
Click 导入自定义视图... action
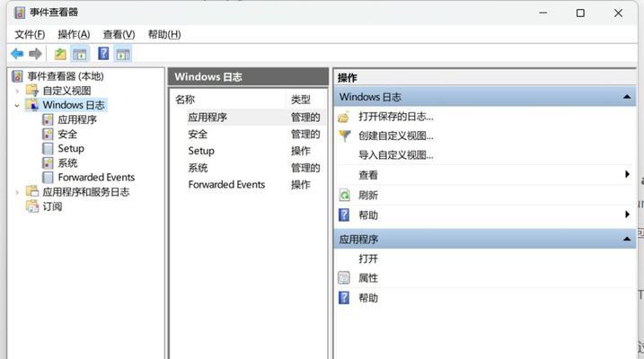click(x=396, y=155)
